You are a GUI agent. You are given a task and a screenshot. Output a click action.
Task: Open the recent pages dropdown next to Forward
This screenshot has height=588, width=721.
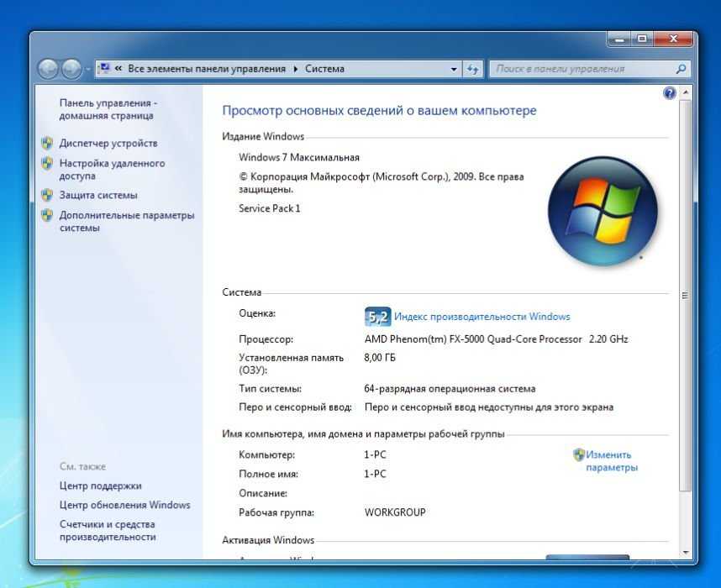point(87,70)
